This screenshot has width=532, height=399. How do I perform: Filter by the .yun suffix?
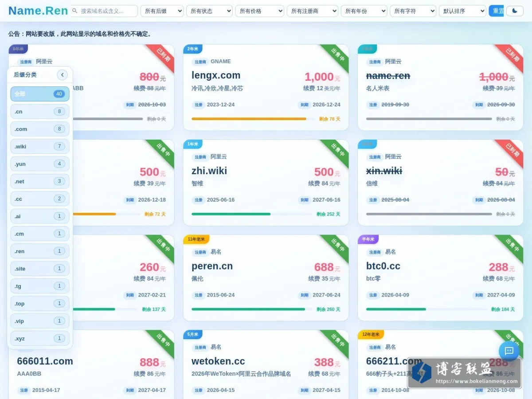(40, 164)
